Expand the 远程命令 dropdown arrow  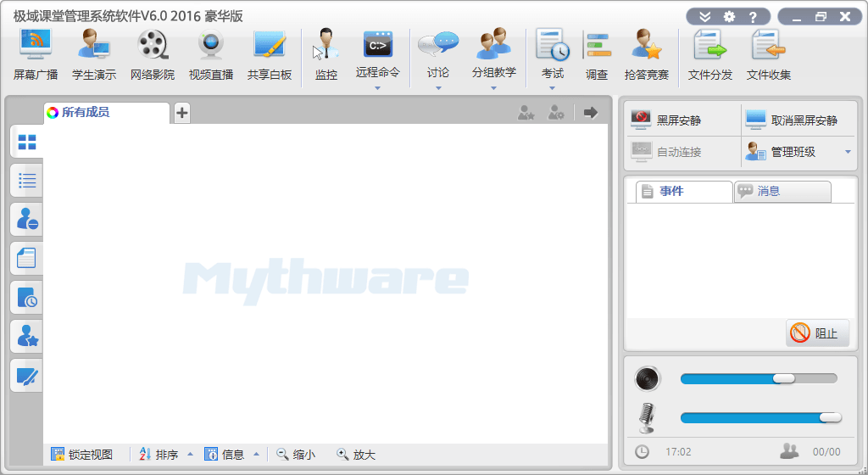tap(377, 88)
